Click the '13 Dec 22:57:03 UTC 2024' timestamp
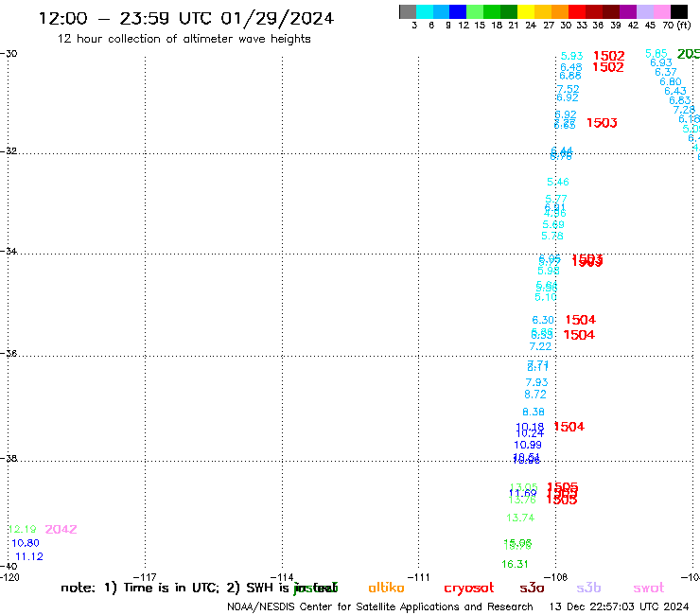Viewport: 700px width, 615px height. pyautogui.click(x=619, y=607)
